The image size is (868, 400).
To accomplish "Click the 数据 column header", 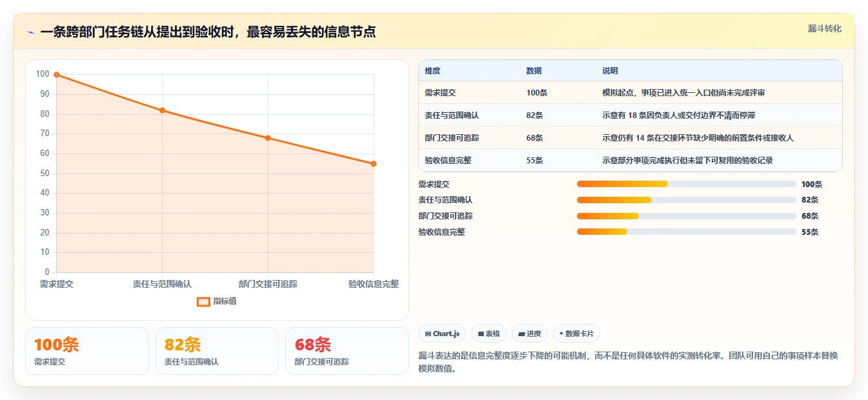I will tap(534, 71).
